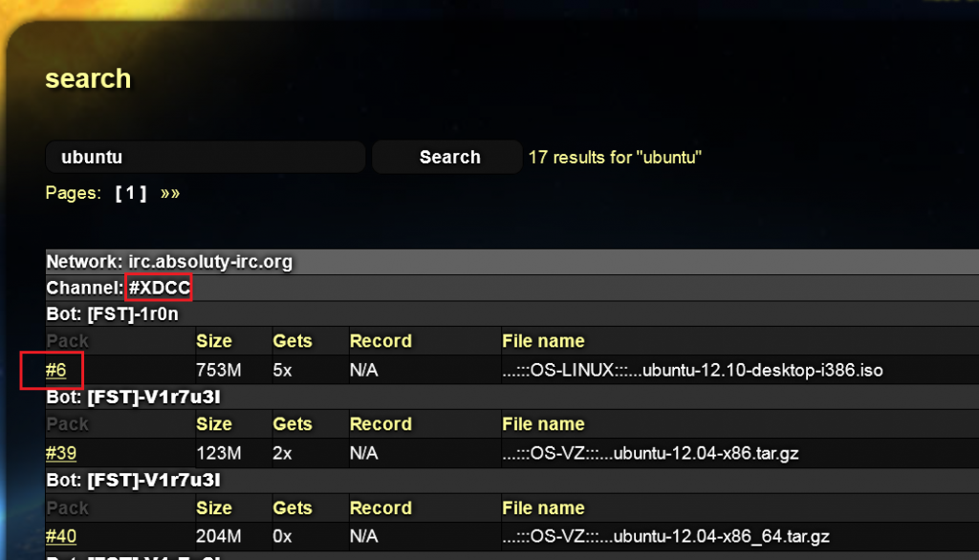This screenshot has width=979, height=560.
Task: Click the "17 results for ubuntu" text
Action: click(x=615, y=158)
